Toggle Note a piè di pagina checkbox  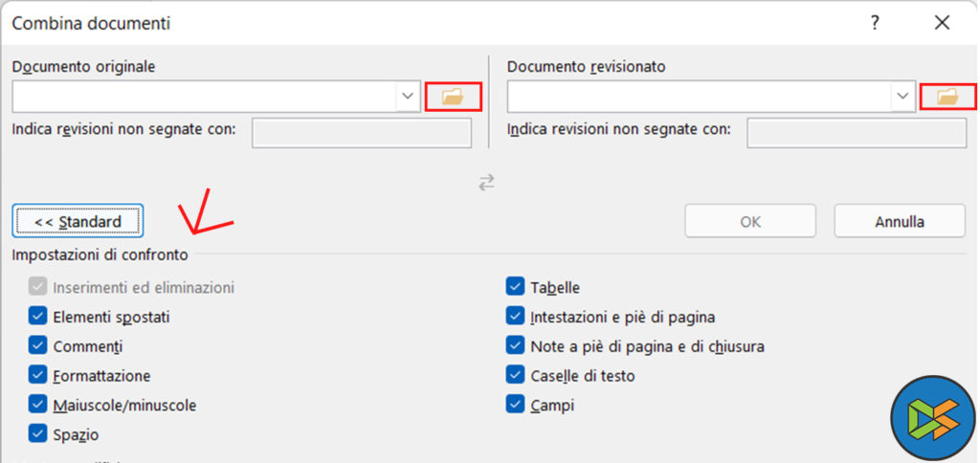click(x=515, y=346)
